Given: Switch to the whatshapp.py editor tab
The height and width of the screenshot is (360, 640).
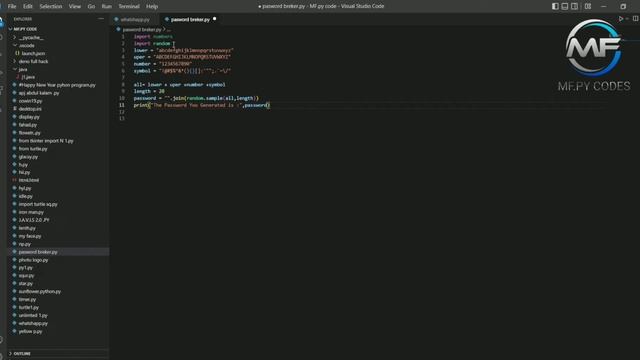Looking at the screenshot, I should coord(135,20).
